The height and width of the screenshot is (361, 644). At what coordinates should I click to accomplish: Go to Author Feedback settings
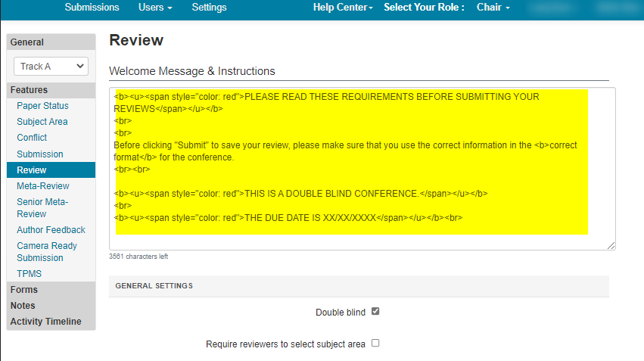pos(51,230)
